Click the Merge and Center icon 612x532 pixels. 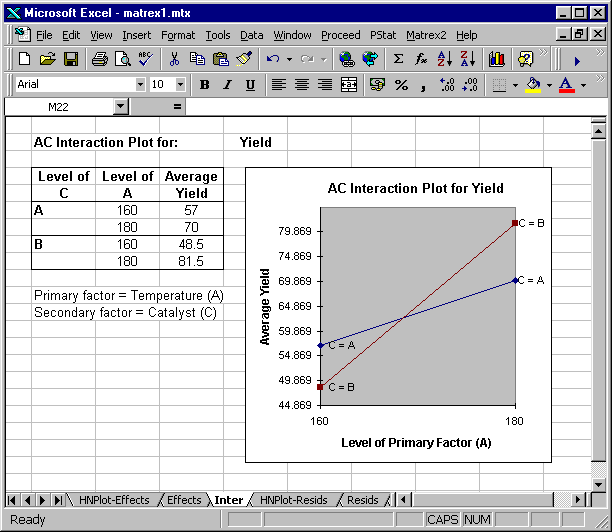[x=348, y=85]
